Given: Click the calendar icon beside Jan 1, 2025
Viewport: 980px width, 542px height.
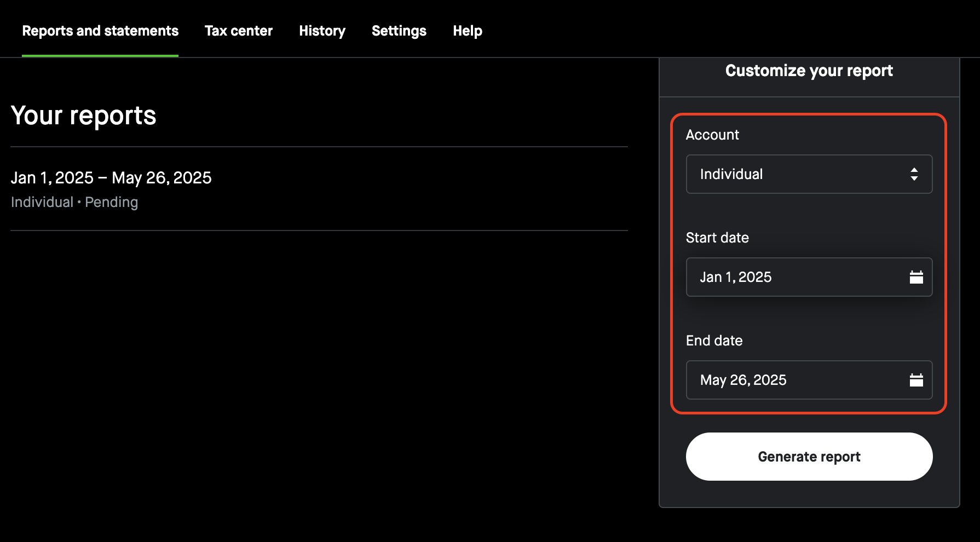Looking at the screenshot, I should (917, 277).
